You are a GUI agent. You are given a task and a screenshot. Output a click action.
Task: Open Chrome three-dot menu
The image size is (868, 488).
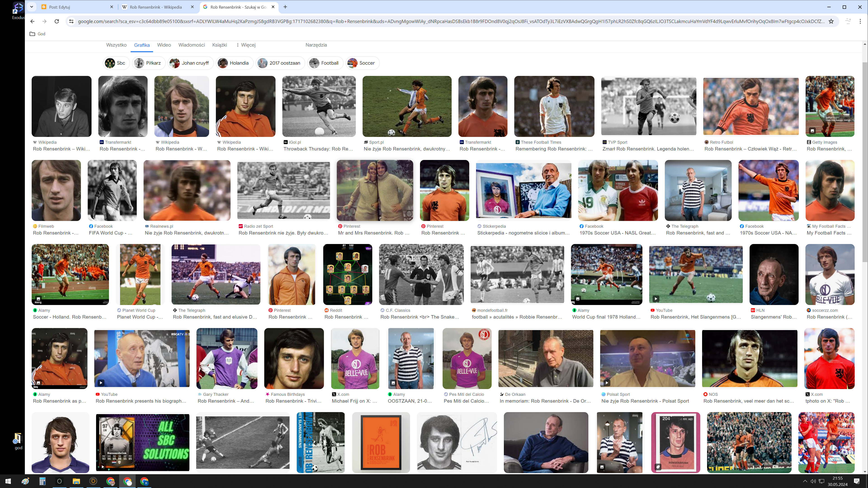click(860, 21)
